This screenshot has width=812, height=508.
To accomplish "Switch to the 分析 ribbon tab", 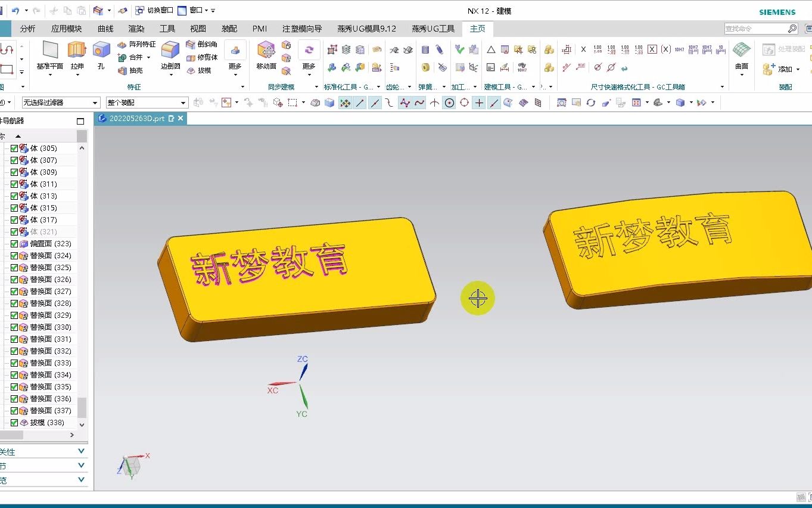I will click(x=27, y=29).
